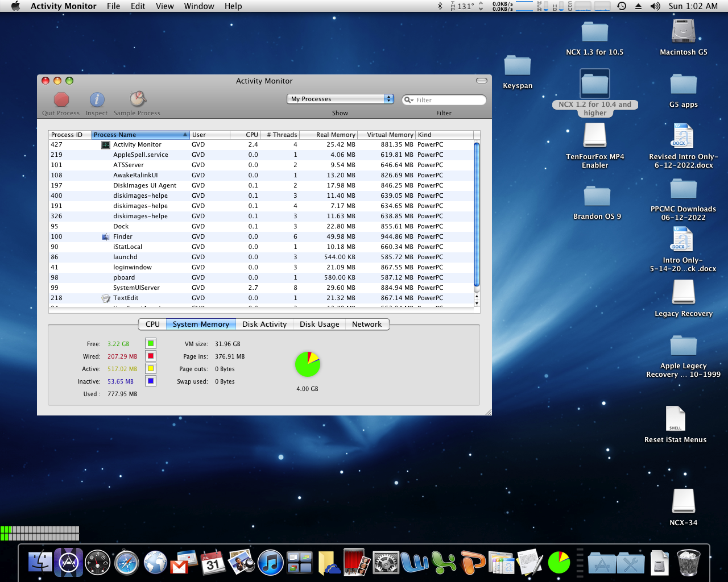
Task: Click the Bluetooth menu bar icon
Action: click(440, 6)
